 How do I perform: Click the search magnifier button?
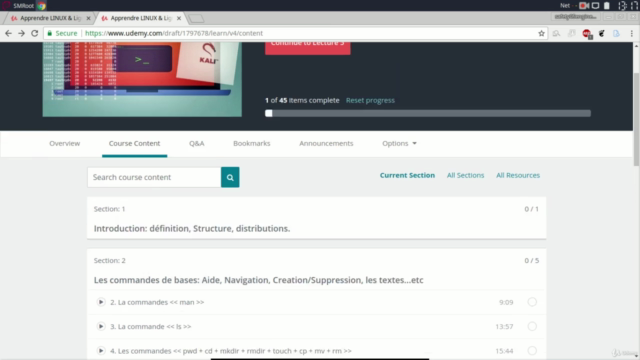[x=230, y=177]
